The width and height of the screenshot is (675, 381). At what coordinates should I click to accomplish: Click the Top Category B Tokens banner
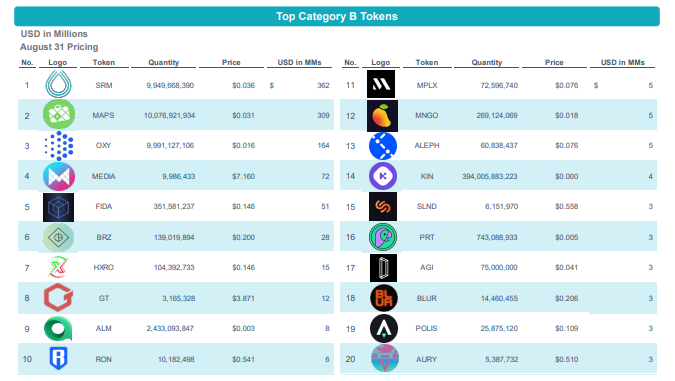coord(337,16)
